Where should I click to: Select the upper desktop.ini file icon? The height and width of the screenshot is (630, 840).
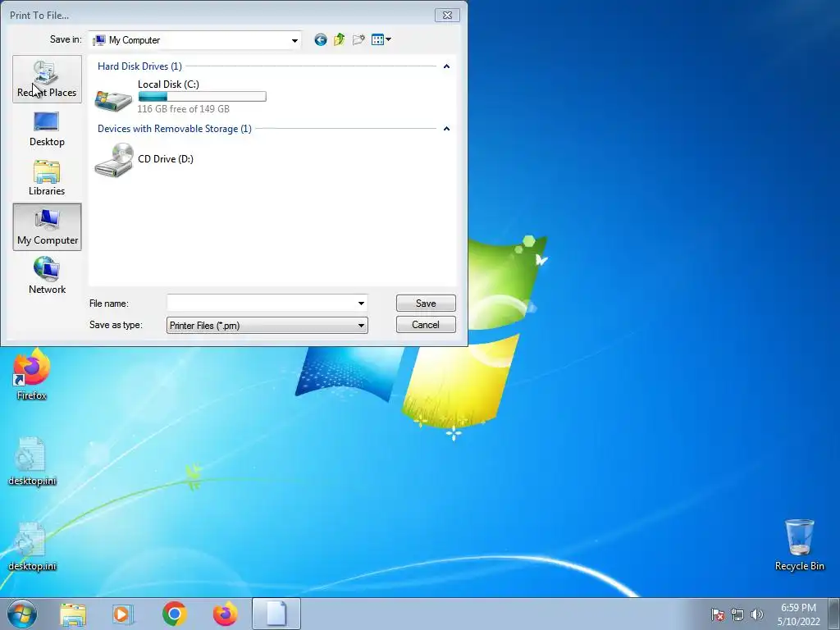[x=32, y=461]
